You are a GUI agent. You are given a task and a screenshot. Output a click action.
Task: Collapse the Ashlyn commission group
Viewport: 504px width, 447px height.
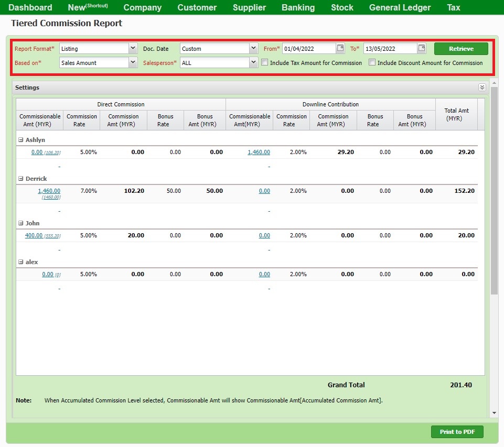coord(22,140)
